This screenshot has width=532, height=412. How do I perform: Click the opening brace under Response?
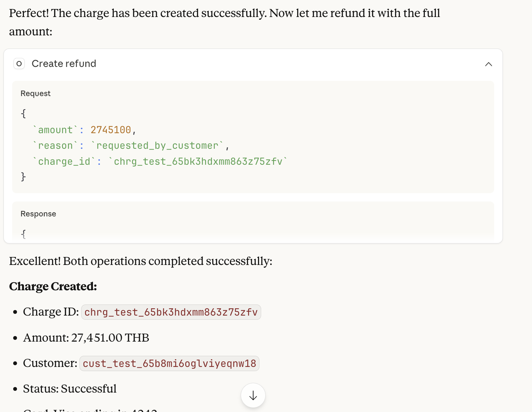click(x=23, y=234)
